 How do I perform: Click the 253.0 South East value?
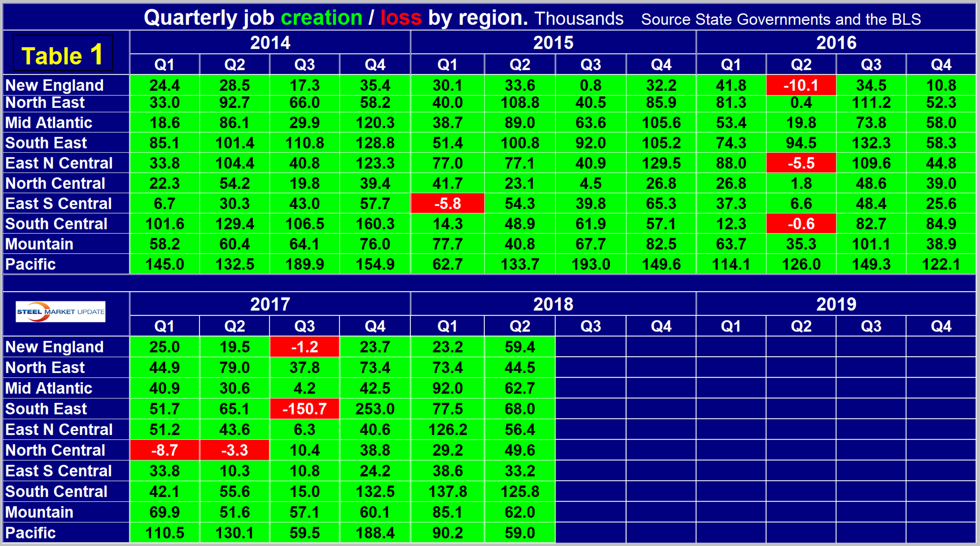point(375,409)
